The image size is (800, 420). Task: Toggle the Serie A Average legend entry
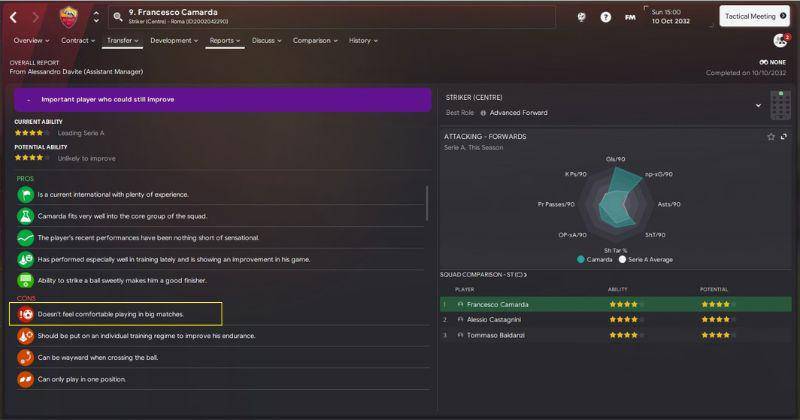click(x=646, y=259)
